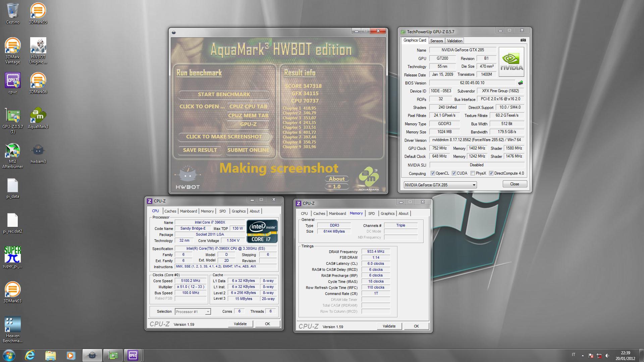The image size is (644, 362).
Task: Open Graphics tab in left CPU-Z window
Action: point(238,211)
